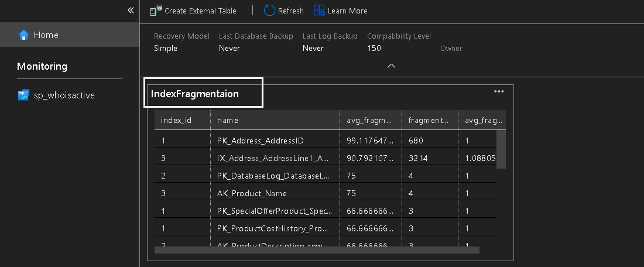Collapse the sidebar with double chevron

(131, 11)
